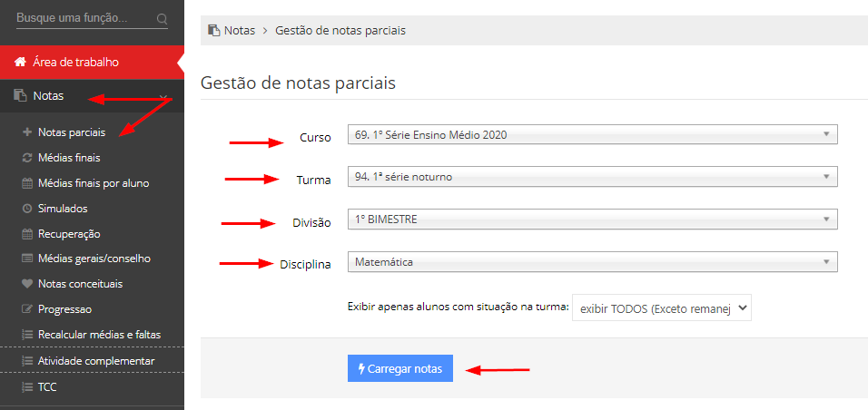The width and height of the screenshot is (868, 410).
Task: Expand the student situação filter select
Action: 662,308
